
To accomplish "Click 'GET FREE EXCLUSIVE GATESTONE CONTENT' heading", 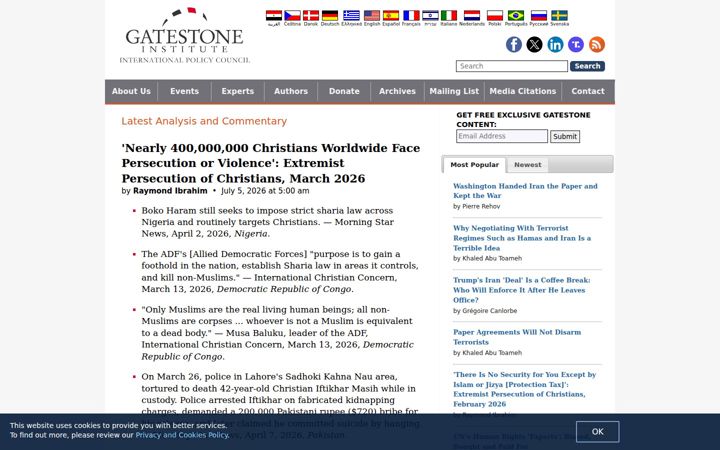I will (523, 120).
